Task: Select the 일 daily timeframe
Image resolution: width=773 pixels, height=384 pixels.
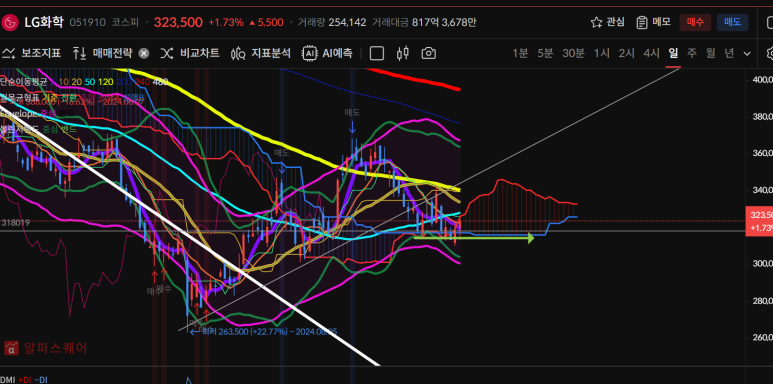Action: pos(673,53)
